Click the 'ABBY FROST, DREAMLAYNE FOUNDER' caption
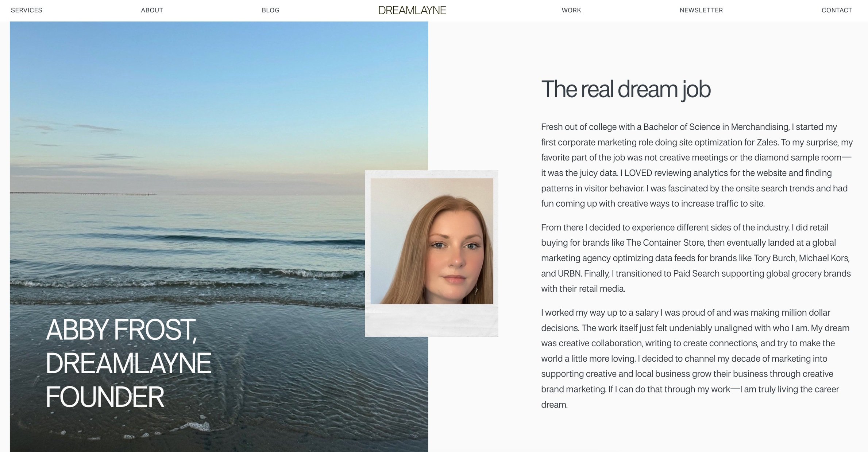This screenshot has height=452, width=868. 128,363
